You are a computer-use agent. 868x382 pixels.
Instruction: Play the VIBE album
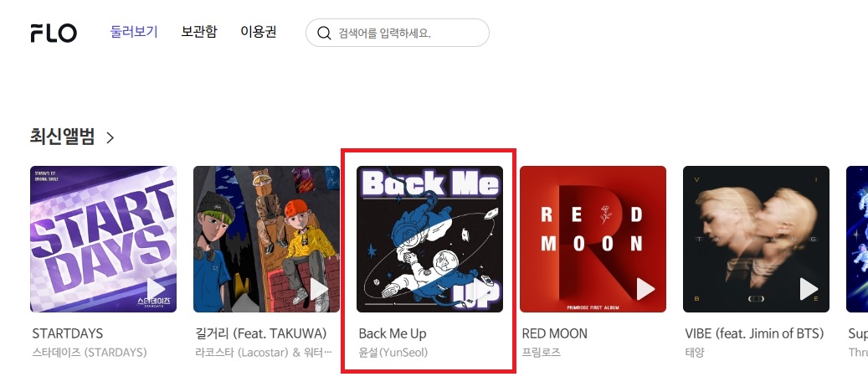tap(809, 289)
